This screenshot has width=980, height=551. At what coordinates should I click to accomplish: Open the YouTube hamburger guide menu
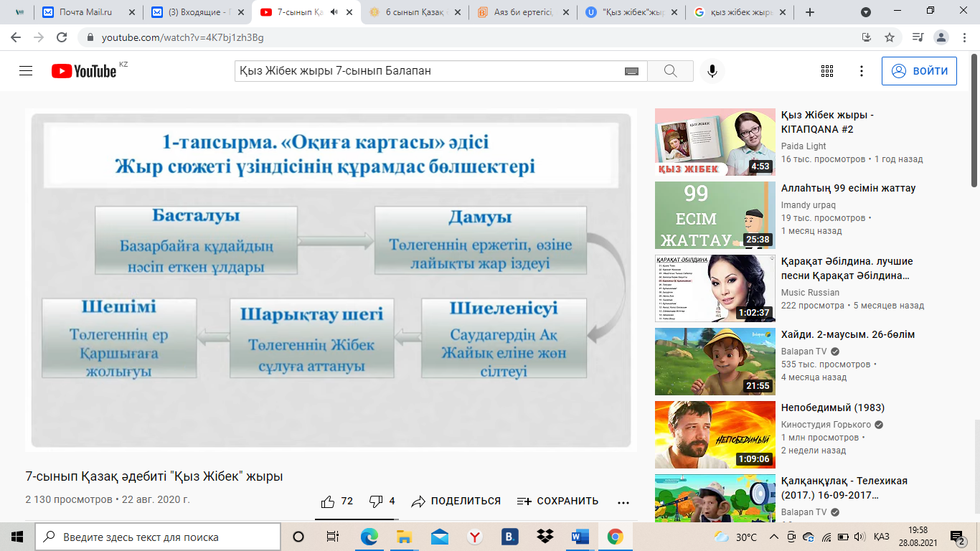coord(26,71)
